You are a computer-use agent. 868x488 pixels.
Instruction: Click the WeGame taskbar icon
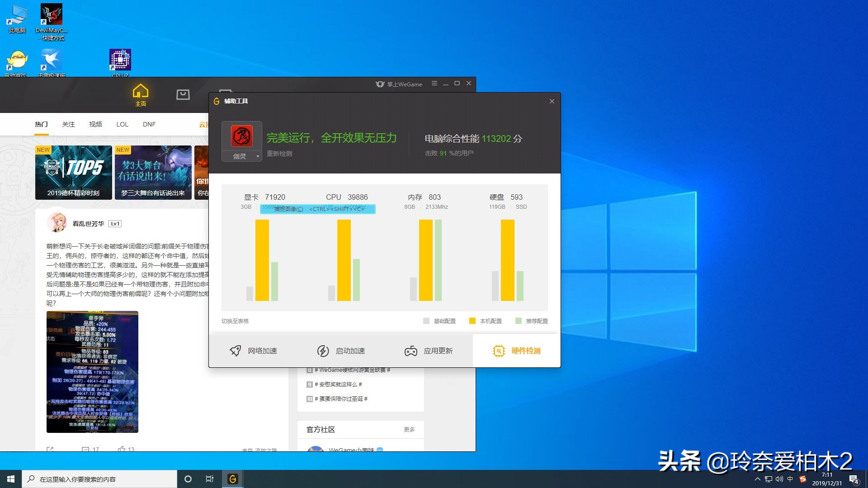point(232,479)
